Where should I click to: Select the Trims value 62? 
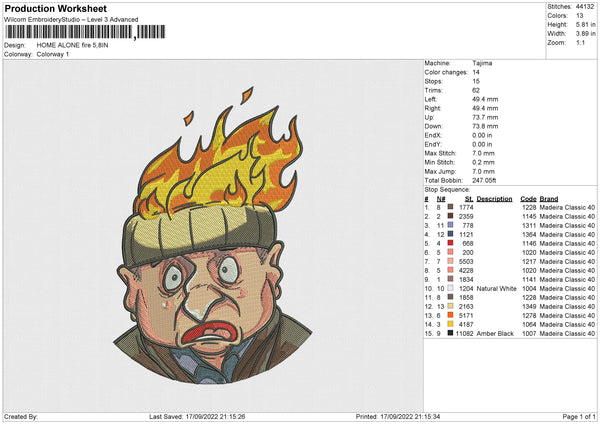coord(476,90)
